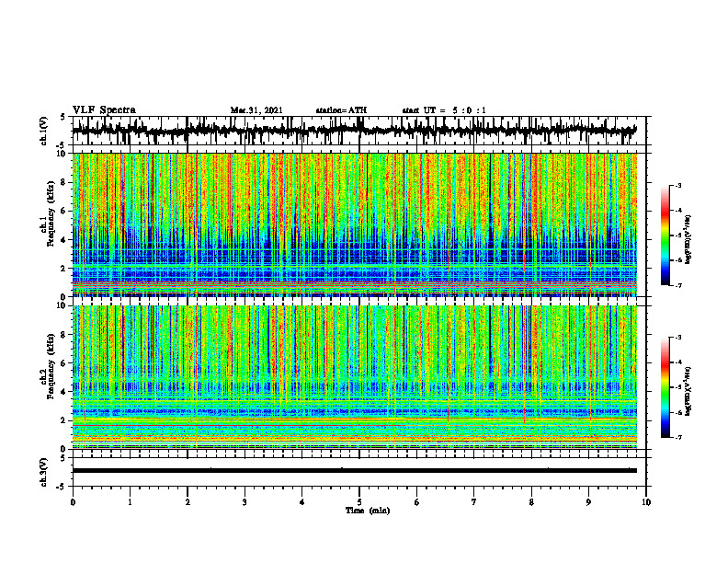This screenshot has width=728, height=563.
Task: Click the "-7" label on ch.2 colorbar
Action: [678, 438]
